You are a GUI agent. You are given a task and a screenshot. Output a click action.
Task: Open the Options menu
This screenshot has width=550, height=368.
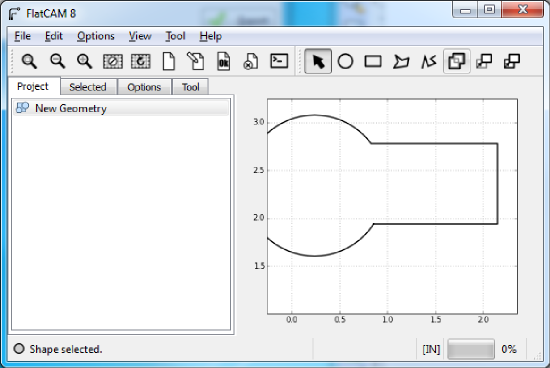tap(96, 36)
